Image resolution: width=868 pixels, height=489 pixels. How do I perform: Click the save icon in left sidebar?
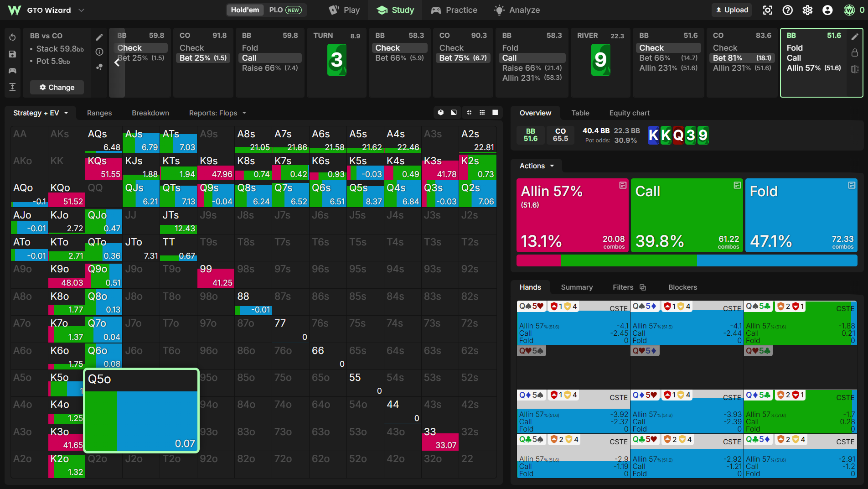pyautogui.click(x=13, y=54)
